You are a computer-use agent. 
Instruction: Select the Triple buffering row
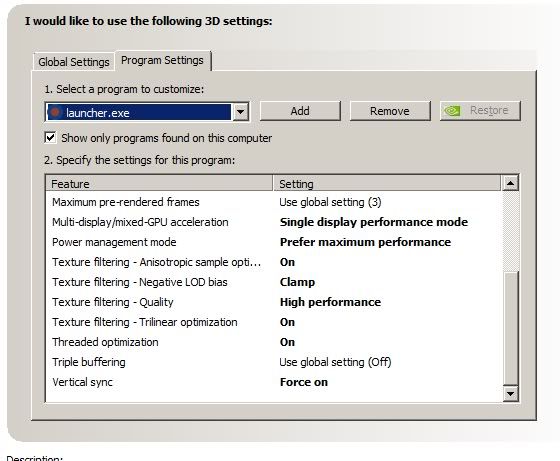click(x=274, y=362)
